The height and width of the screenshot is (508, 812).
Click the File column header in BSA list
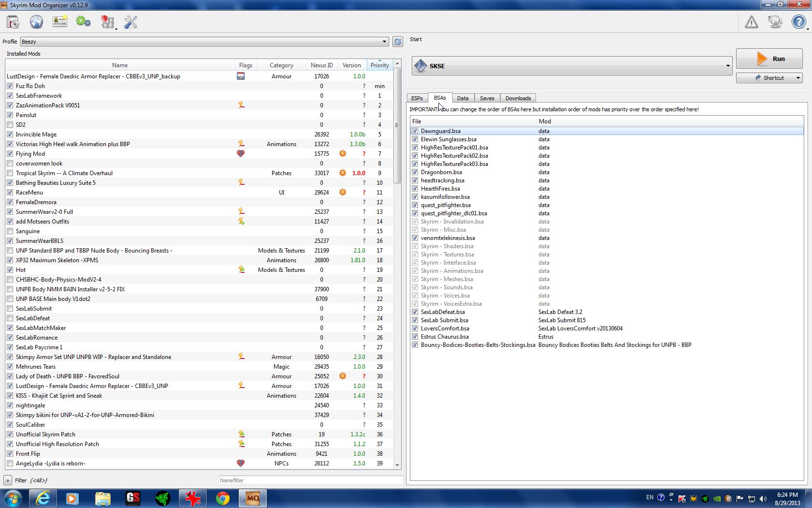tap(474, 121)
